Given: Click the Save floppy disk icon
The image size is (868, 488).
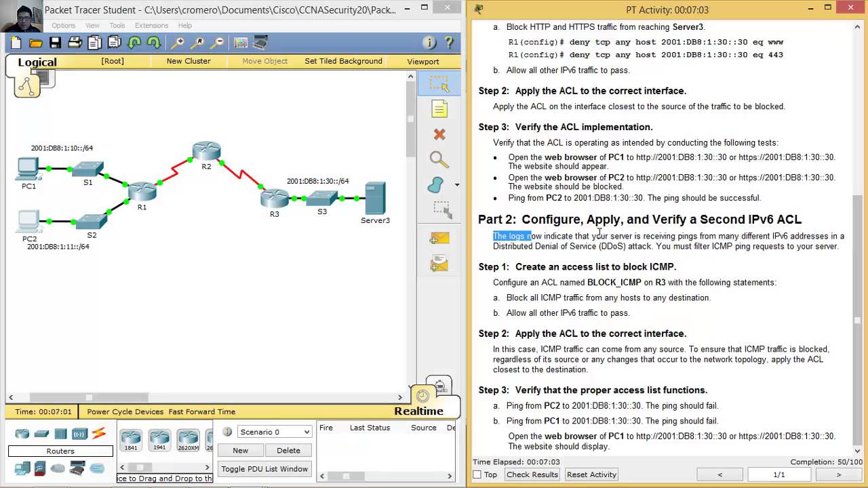Looking at the screenshot, I should click(x=56, y=43).
